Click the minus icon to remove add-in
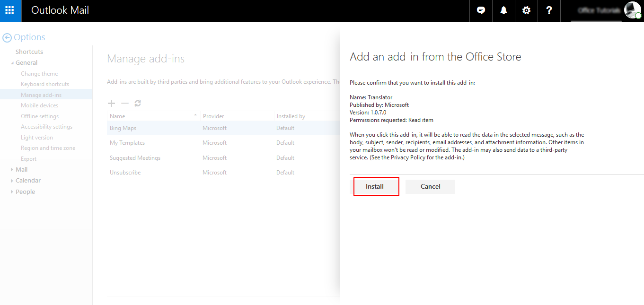Image resolution: width=644 pixels, height=305 pixels. (125, 103)
